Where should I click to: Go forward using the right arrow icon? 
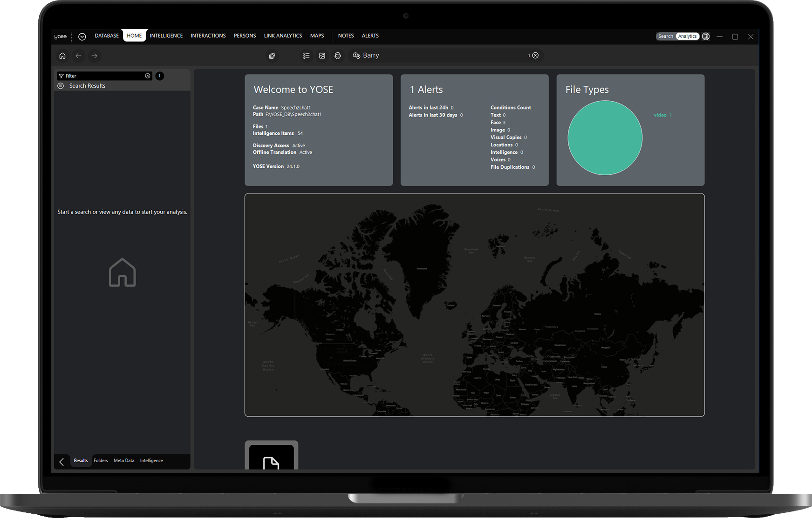pos(95,56)
